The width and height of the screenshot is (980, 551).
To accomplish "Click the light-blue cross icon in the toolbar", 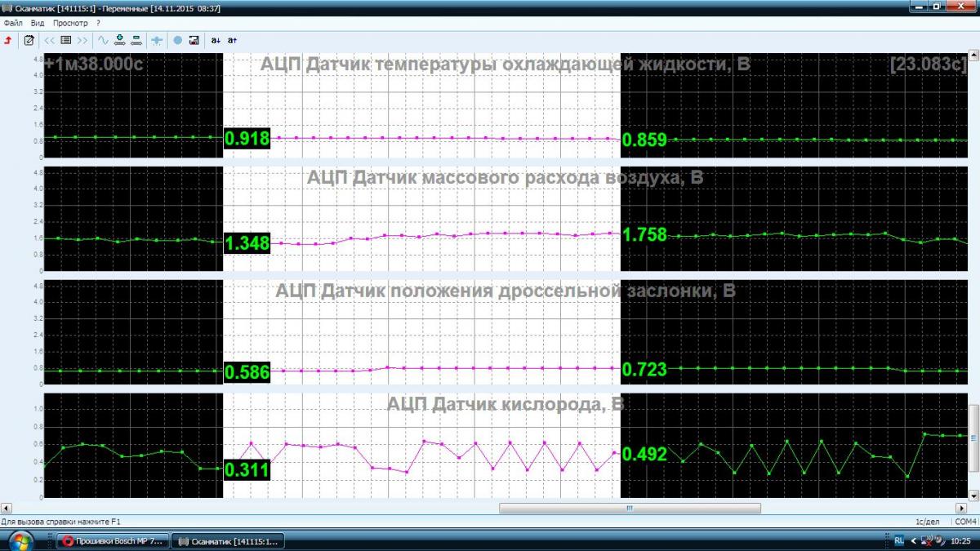I will coord(157,39).
